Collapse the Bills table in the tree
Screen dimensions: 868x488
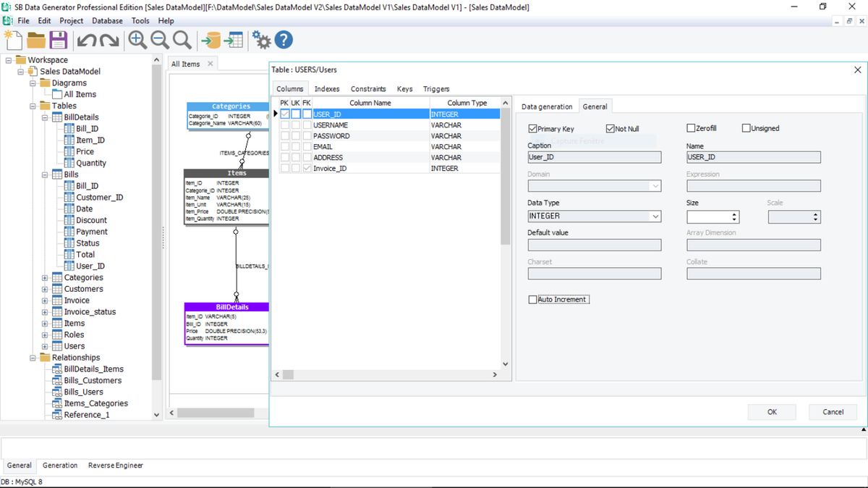point(45,174)
